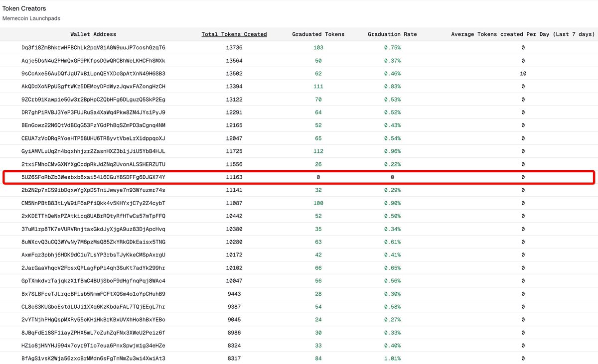Sort by the Graduation Rate column

(392, 34)
